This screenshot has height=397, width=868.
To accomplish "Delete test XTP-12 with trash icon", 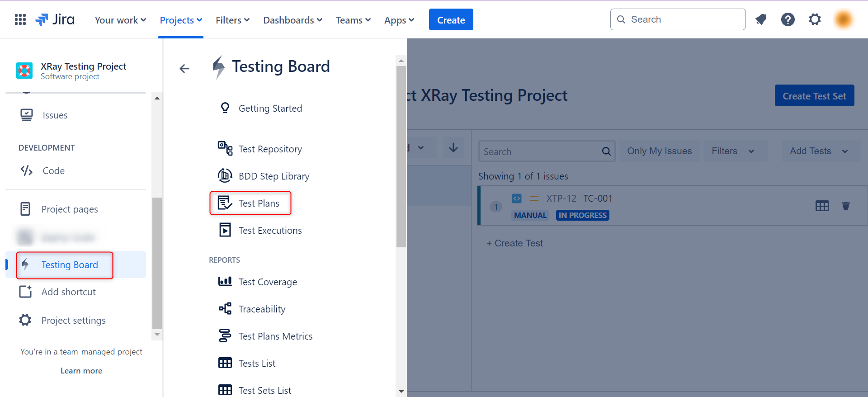I will [845, 206].
